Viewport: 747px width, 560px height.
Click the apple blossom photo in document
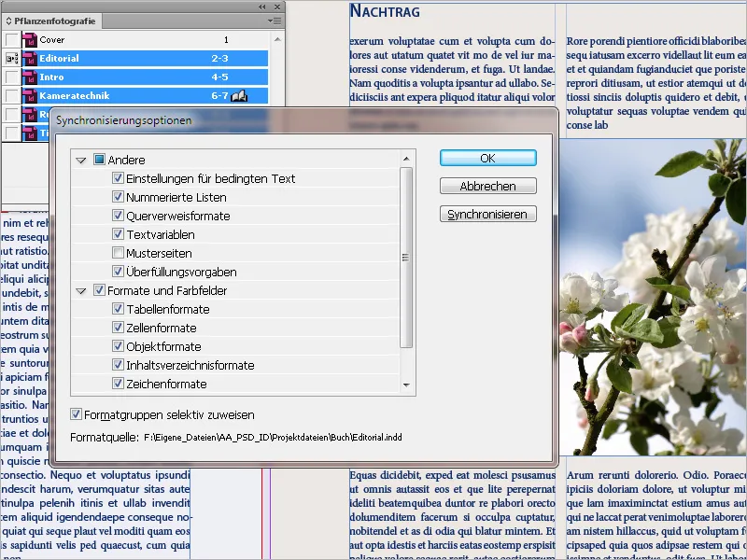click(653, 297)
